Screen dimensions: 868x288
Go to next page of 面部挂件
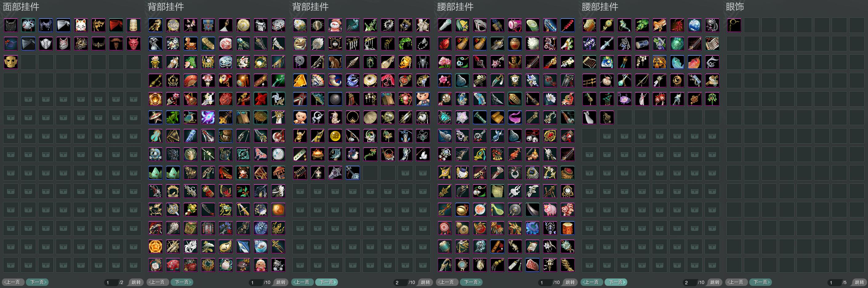coord(37,282)
